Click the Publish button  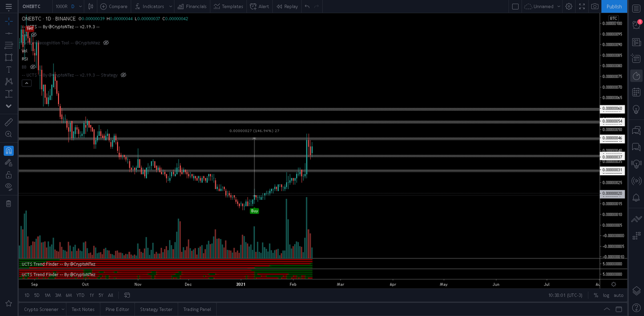point(614,6)
